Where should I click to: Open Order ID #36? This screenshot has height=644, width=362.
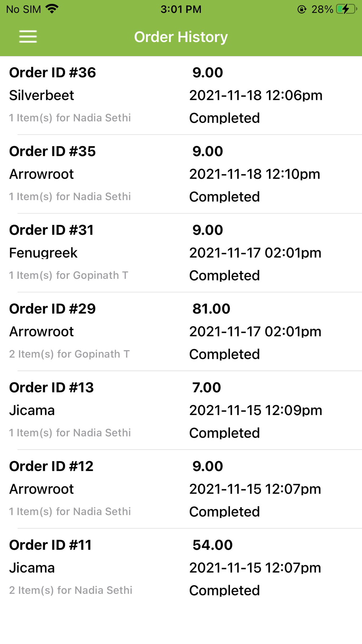coord(52,72)
